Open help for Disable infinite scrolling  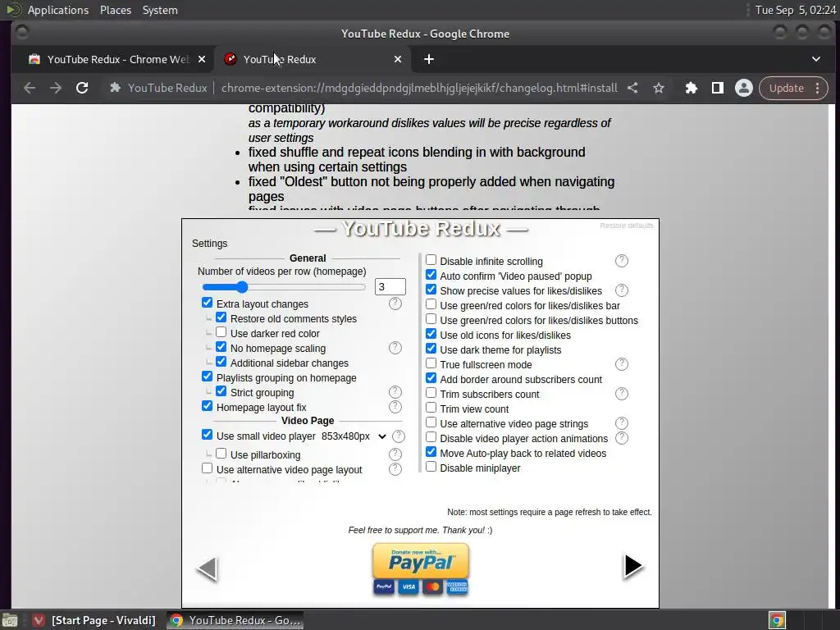622,261
